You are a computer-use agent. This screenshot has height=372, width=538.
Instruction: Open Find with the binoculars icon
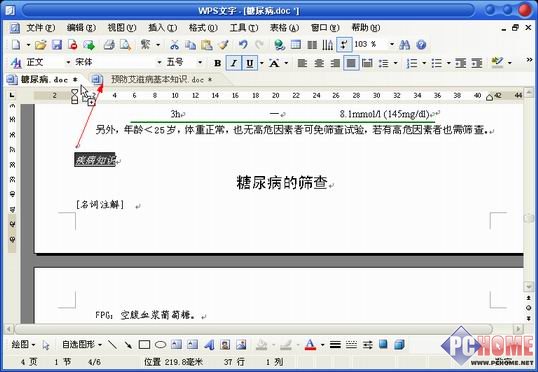(x=405, y=45)
